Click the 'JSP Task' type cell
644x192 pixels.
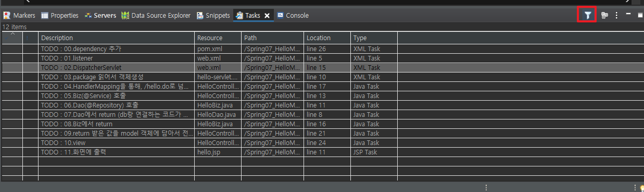click(374, 152)
